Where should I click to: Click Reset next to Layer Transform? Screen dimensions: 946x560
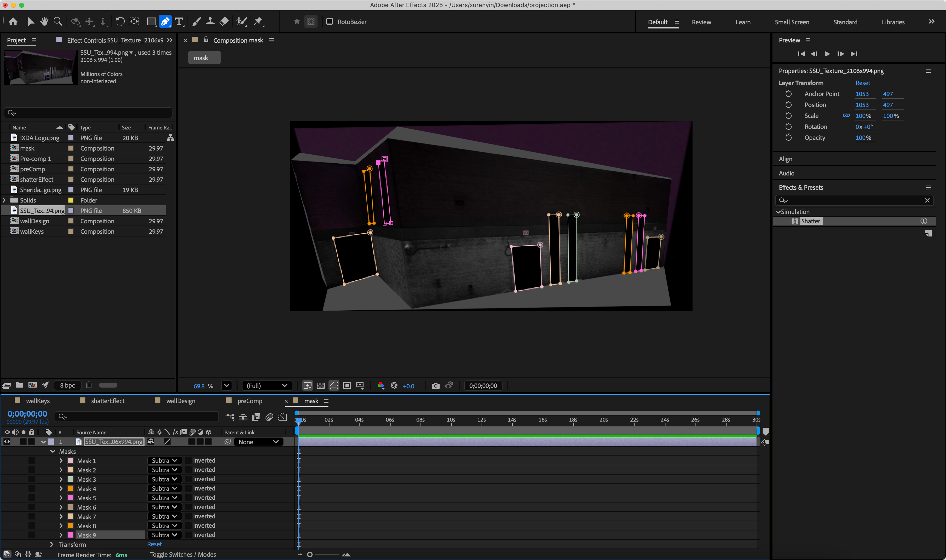click(863, 83)
